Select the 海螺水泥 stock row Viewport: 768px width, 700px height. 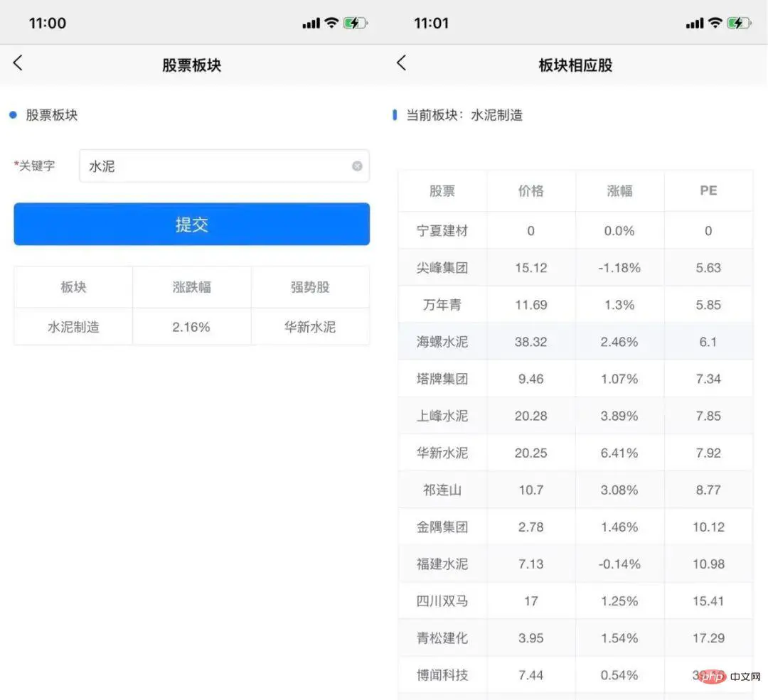click(x=575, y=342)
